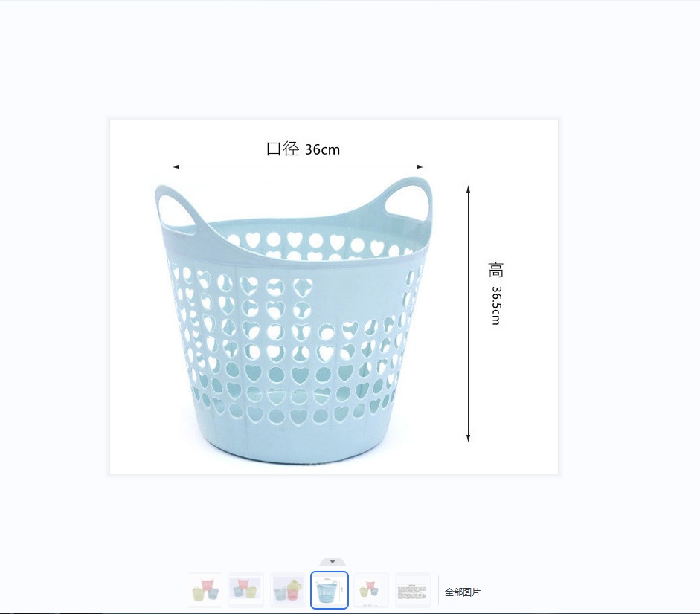Image resolution: width=700 pixels, height=614 pixels.
Task: Click the divider line before 全部图片
Action: (438, 591)
